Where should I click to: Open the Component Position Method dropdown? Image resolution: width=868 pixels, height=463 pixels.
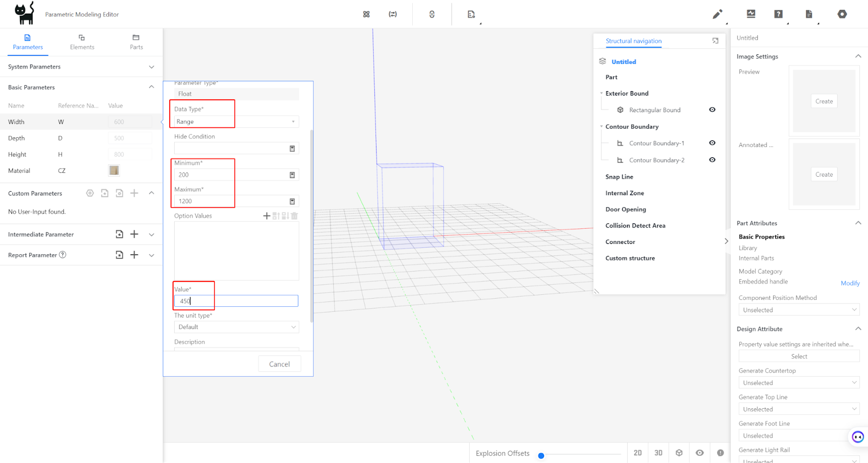799,310
